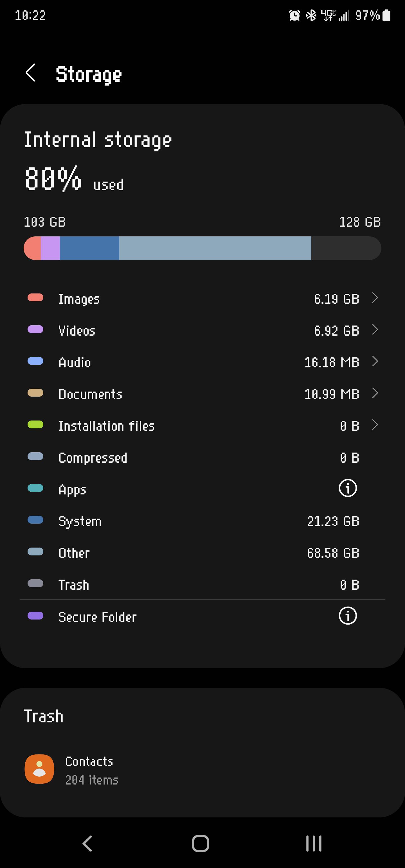Image resolution: width=405 pixels, height=868 pixels.
Task: Tap the battery icon in status bar
Action: 386,15
